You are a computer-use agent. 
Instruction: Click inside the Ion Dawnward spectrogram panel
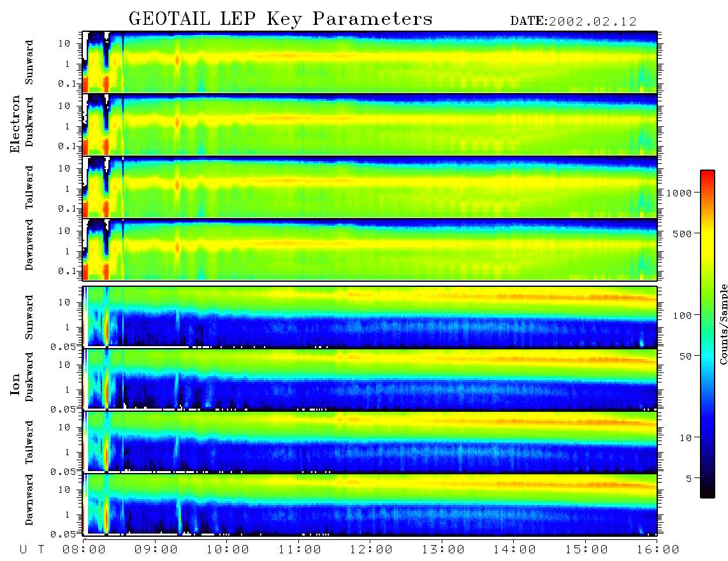pyautogui.click(x=370, y=504)
